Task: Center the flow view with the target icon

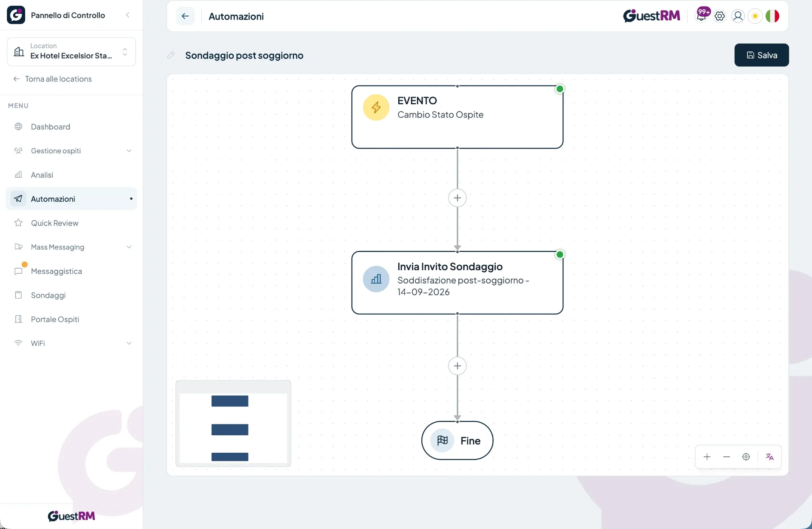Action: [746, 457]
